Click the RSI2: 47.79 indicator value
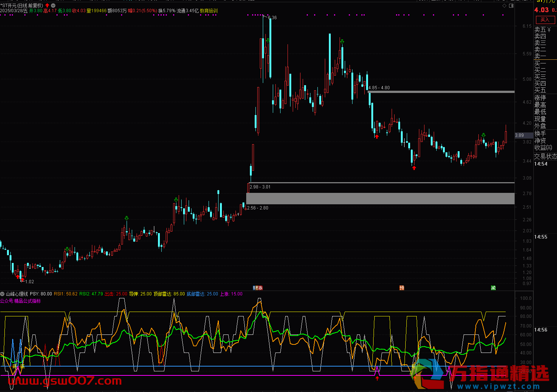557x392 pixels. point(91,294)
